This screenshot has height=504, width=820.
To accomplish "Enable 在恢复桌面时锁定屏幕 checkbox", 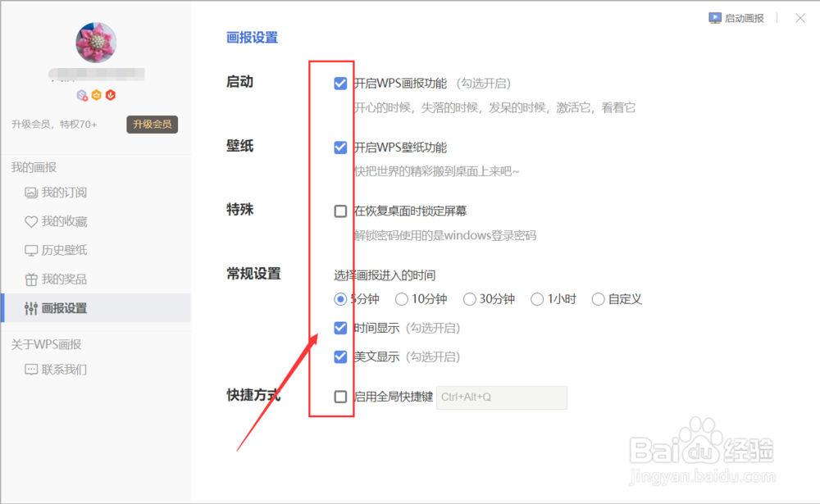I will [x=340, y=211].
